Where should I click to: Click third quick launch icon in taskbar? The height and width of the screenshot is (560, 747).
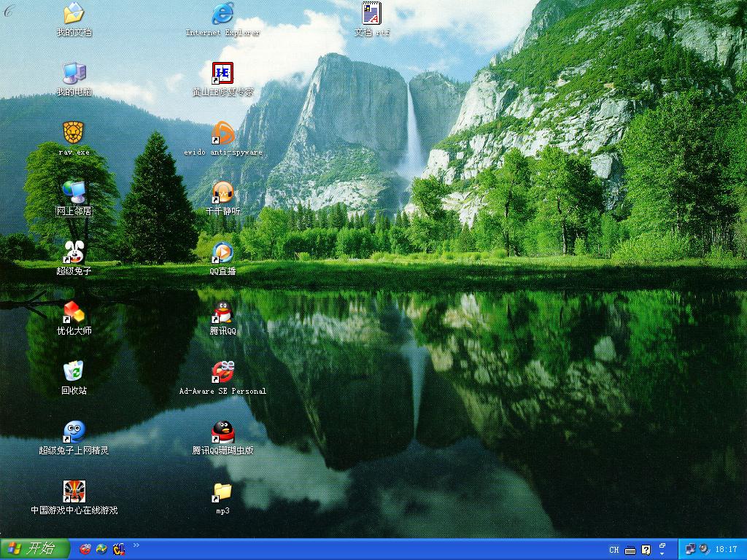119,549
